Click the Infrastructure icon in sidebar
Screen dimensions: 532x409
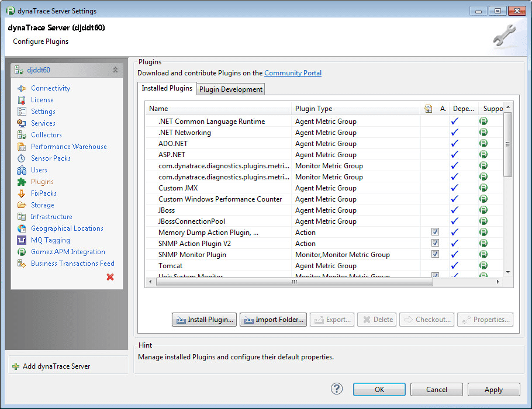coord(22,217)
